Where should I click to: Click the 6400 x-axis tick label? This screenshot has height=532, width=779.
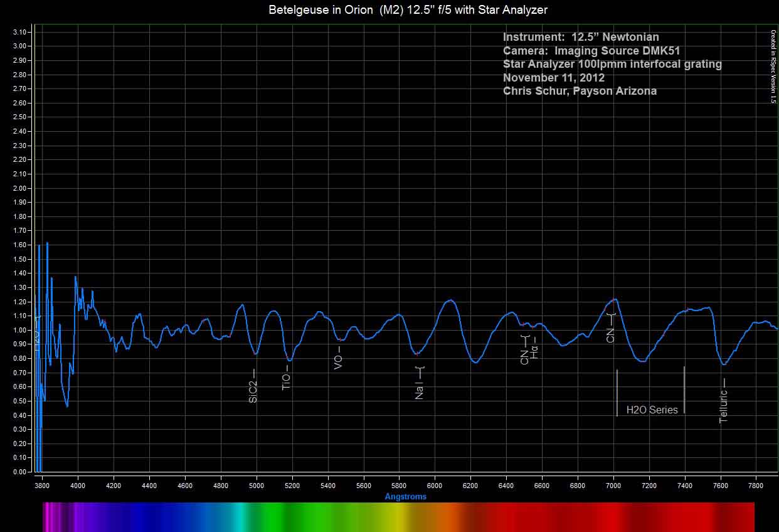click(x=507, y=485)
